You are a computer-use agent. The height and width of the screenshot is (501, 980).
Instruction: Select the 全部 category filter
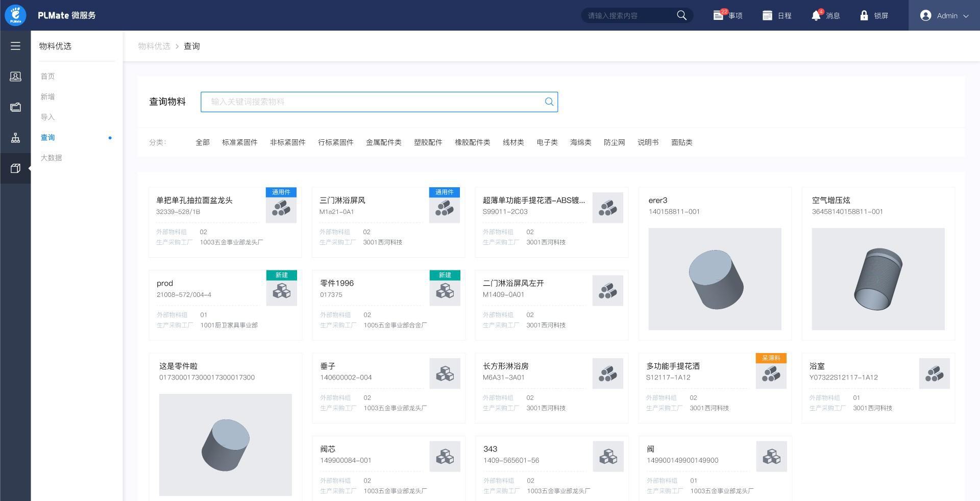point(202,142)
